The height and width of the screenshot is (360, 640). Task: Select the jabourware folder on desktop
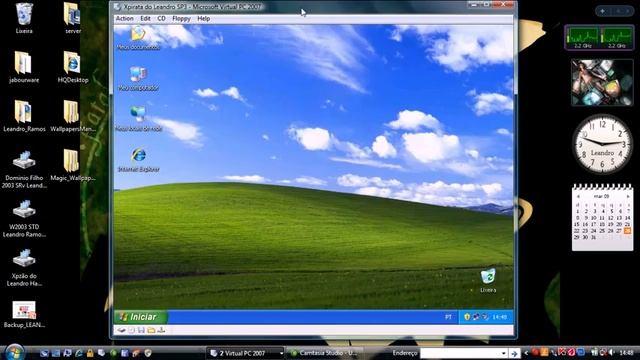point(24,67)
